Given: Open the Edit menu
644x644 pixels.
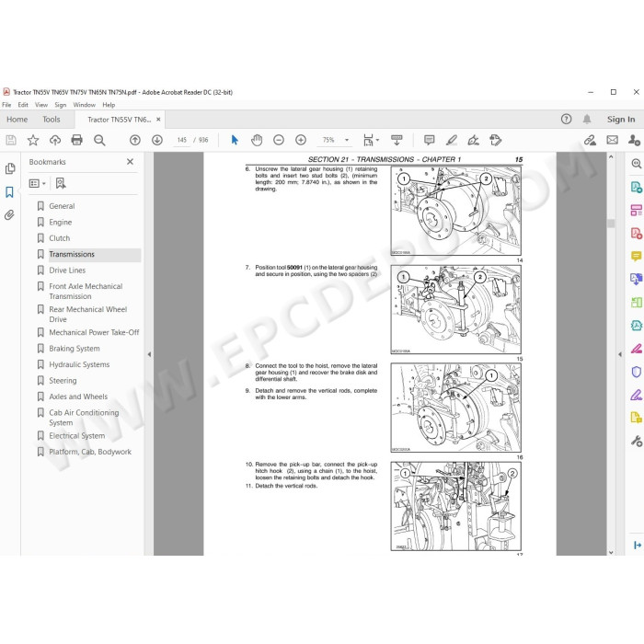Looking at the screenshot, I should pyautogui.click(x=23, y=105).
